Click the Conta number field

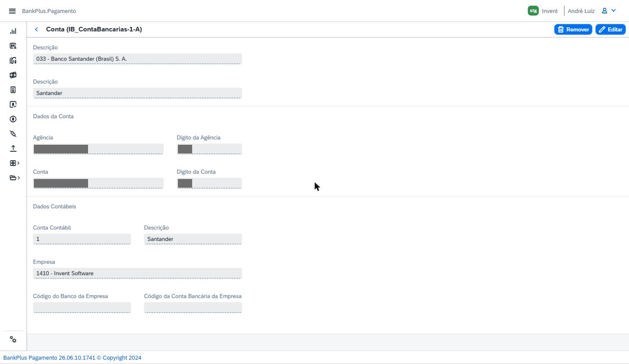pos(98,183)
